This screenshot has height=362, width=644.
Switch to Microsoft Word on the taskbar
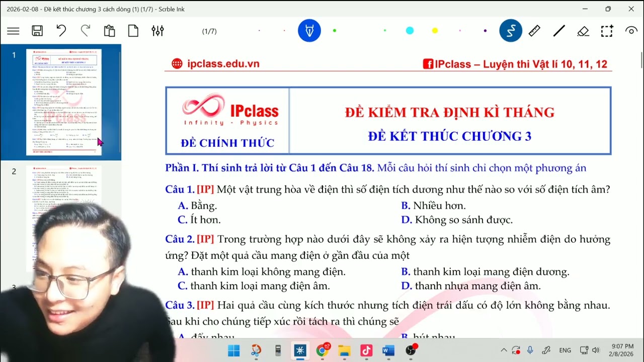click(388, 350)
